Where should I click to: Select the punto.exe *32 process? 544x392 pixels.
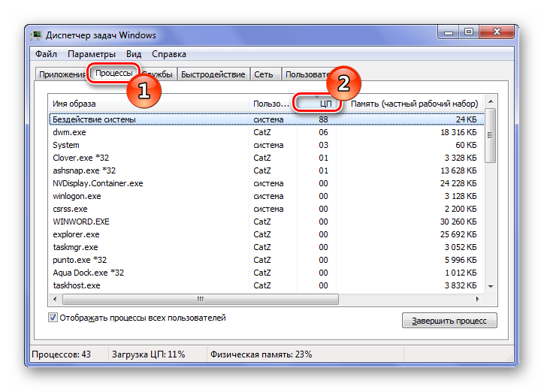point(267,260)
